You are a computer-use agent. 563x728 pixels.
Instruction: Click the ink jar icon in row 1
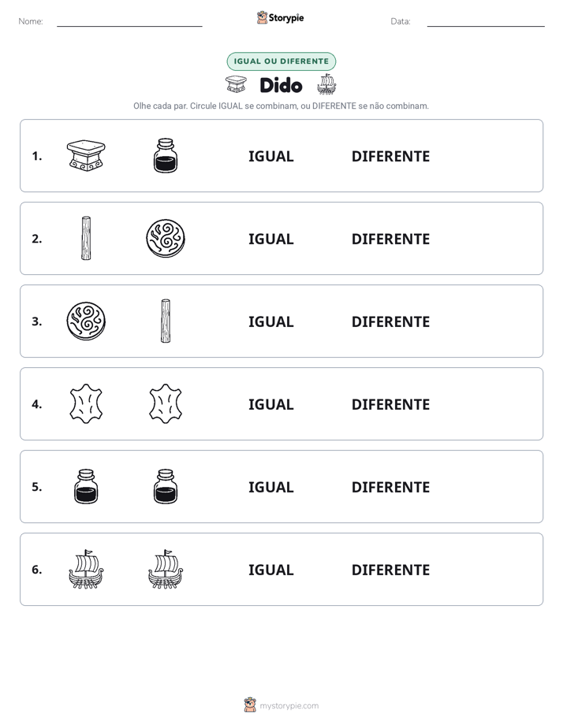tap(166, 155)
